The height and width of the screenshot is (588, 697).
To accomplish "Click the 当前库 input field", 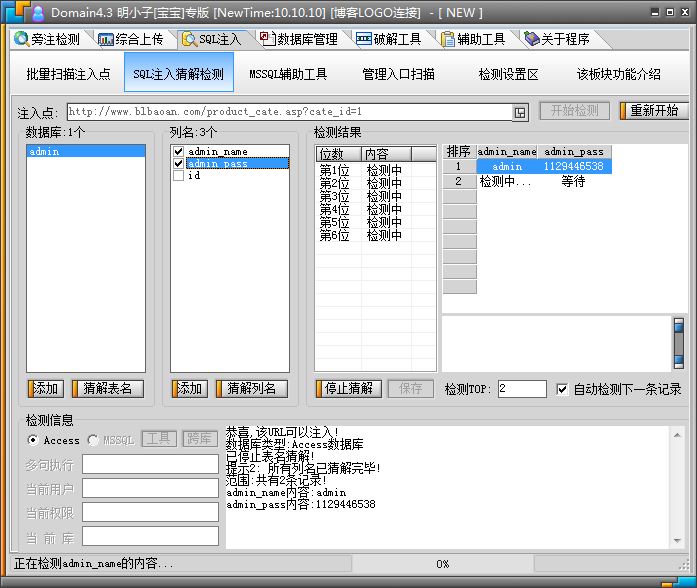I will [150, 536].
